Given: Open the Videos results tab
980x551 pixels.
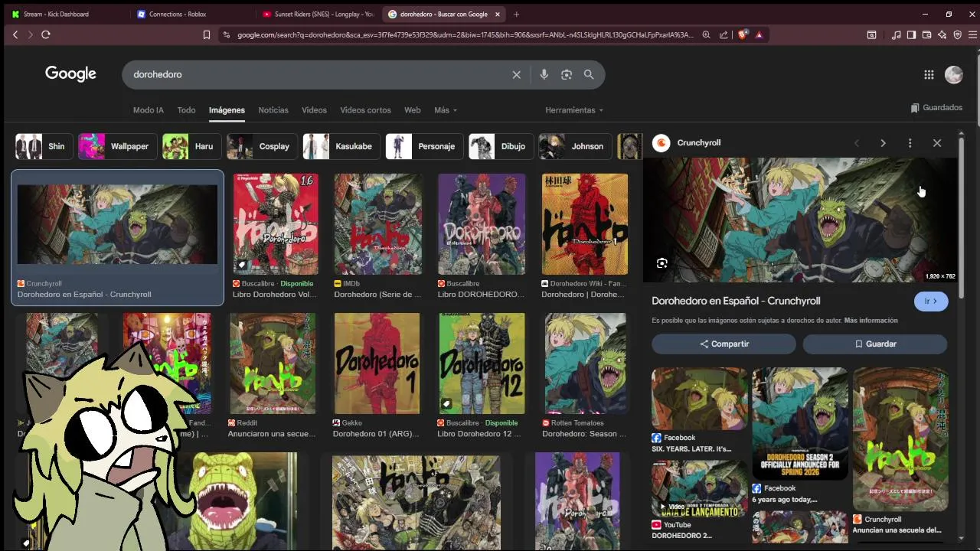Looking at the screenshot, I should (x=314, y=110).
